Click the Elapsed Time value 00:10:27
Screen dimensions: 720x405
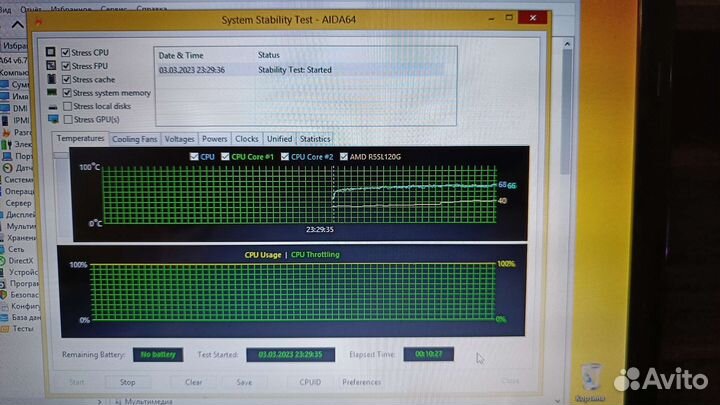[428, 354]
